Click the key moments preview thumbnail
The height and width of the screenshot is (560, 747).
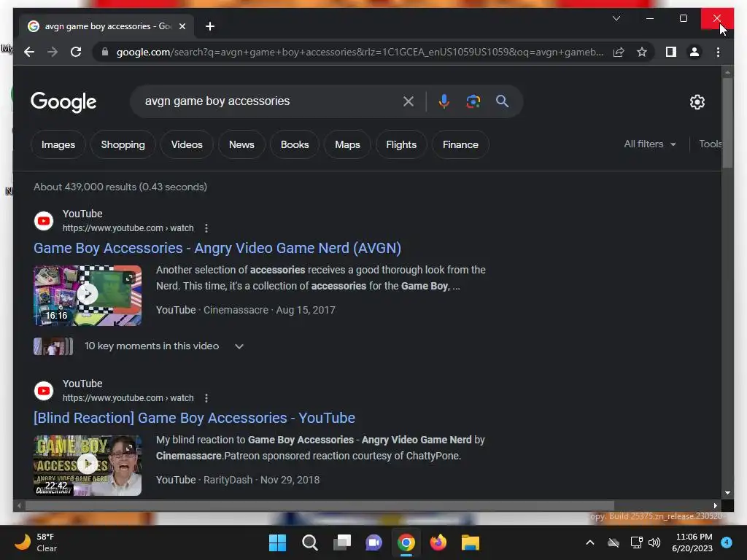(53, 346)
